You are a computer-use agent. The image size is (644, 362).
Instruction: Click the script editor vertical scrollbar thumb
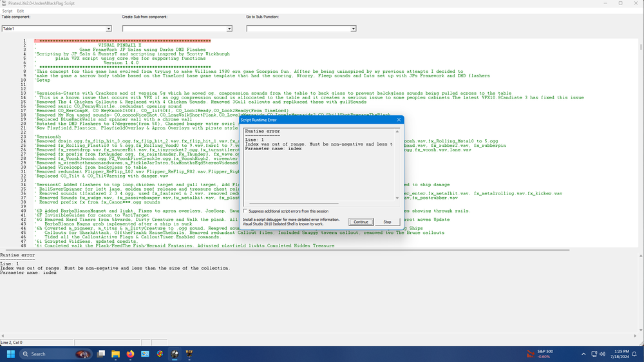click(x=641, y=47)
